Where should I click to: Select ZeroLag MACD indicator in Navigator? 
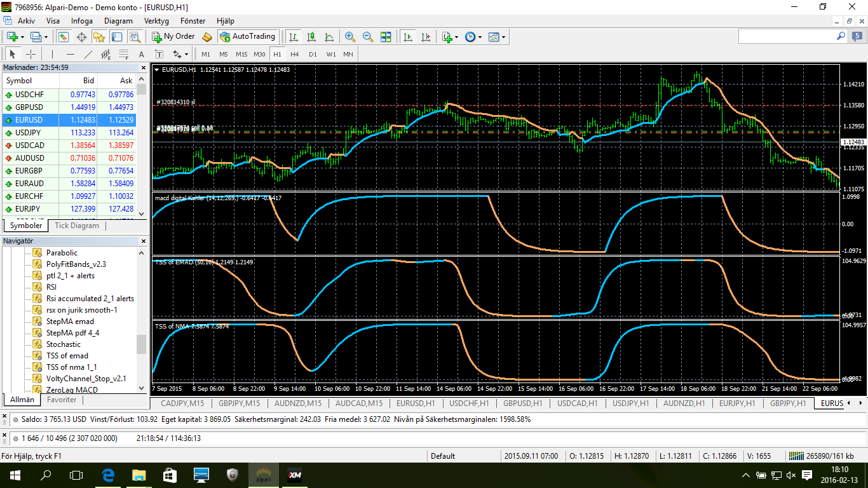click(72, 390)
